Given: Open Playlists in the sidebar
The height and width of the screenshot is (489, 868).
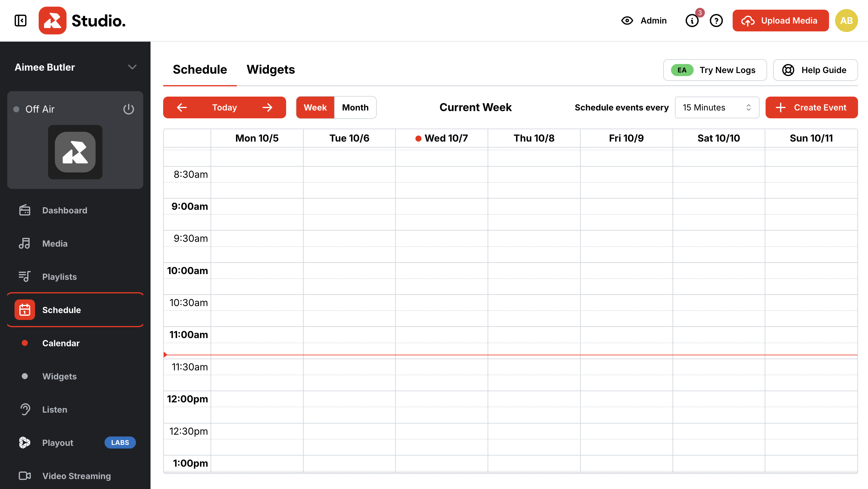Looking at the screenshot, I should tap(75, 276).
